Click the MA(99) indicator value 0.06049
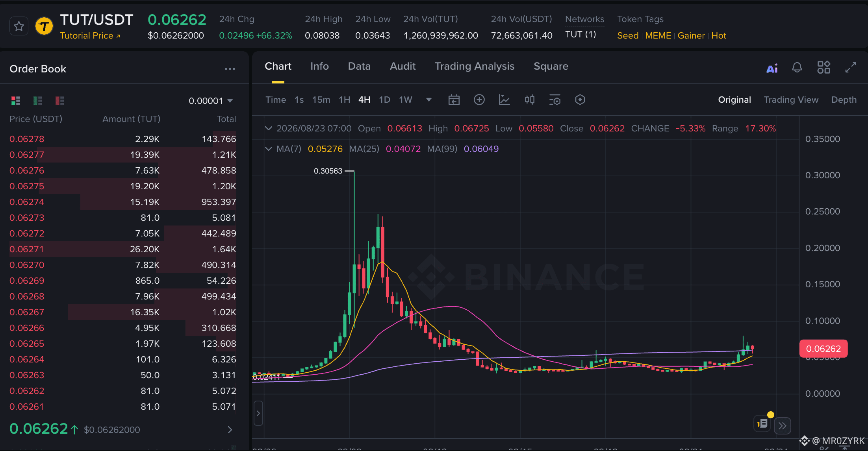868x451 pixels. click(x=481, y=149)
